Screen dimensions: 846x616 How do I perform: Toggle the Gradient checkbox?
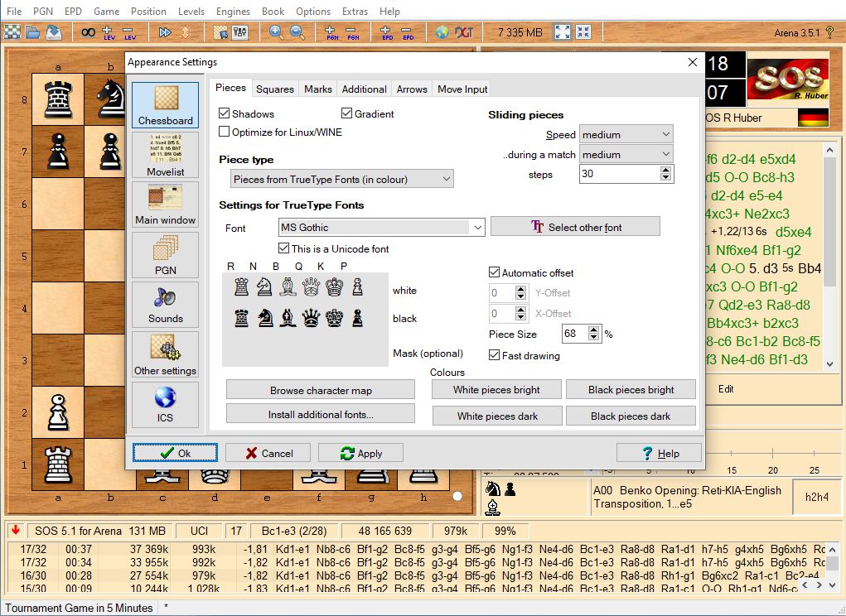[347, 113]
